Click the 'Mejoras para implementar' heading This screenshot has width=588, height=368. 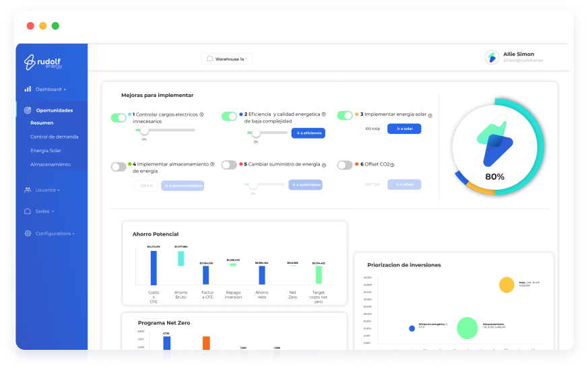pyautogui.click(x=157, y=95)
